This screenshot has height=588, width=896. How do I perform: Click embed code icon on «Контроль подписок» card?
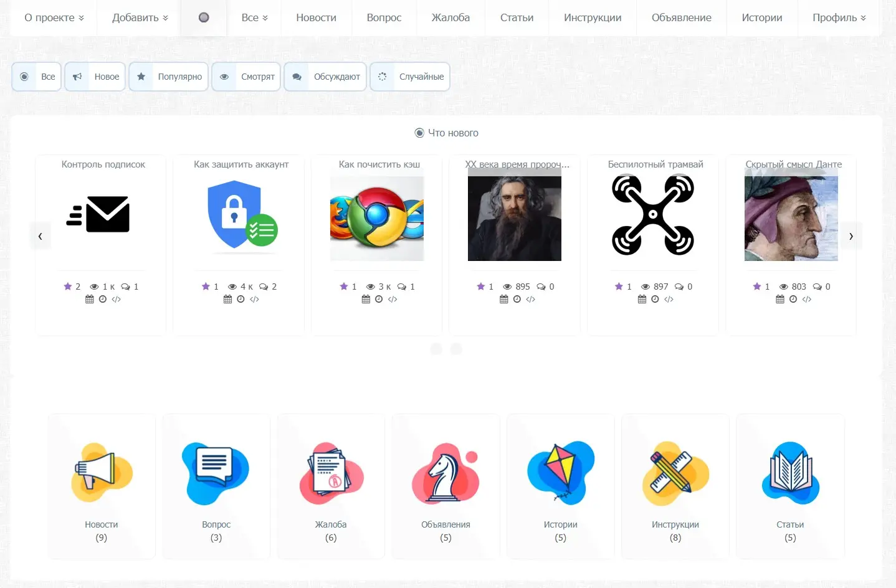pyautogui.click(x=117, y=300)
